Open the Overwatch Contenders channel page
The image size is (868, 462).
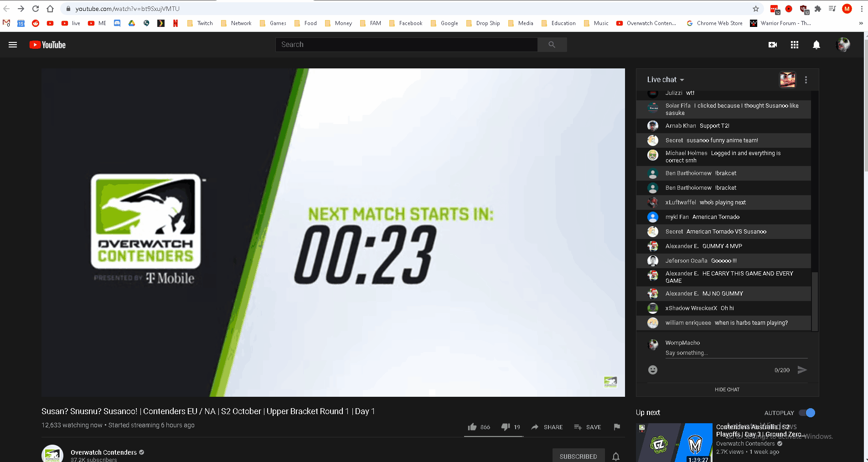pos(103,452)
